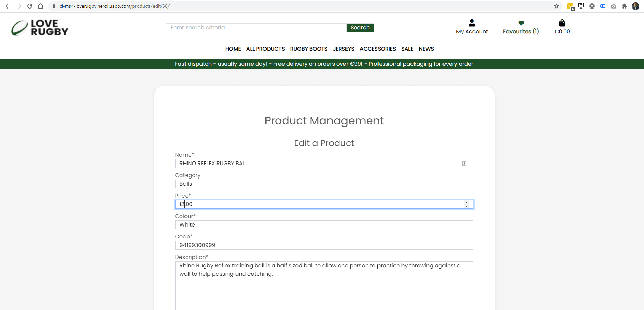Open ACCESSORIES nav menu
The height and width of the screenshot is (310, 644).
[377, 49]
